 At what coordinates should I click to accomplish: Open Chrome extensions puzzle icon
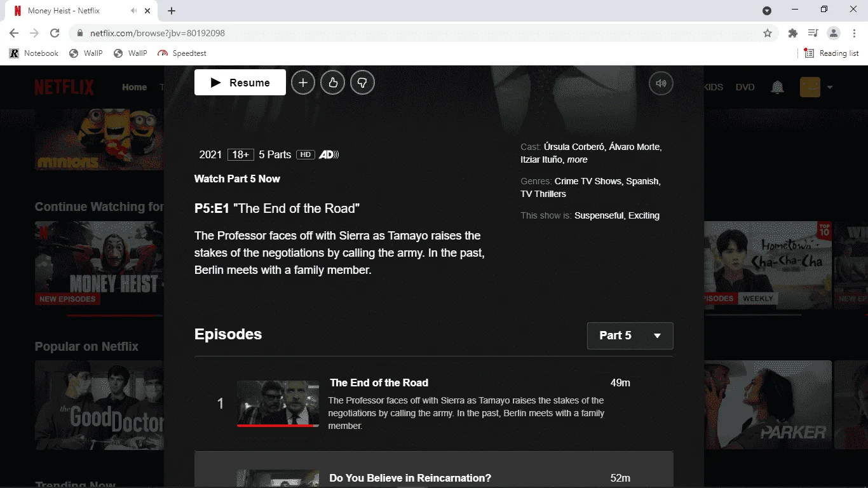coord(792,33)
